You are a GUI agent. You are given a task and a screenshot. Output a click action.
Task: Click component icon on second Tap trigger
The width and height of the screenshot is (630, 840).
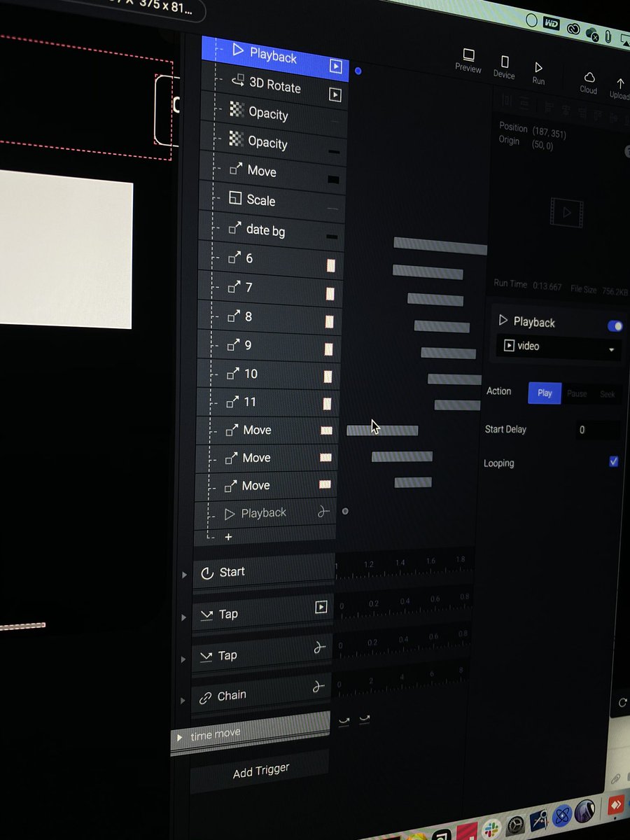point(320,648)
